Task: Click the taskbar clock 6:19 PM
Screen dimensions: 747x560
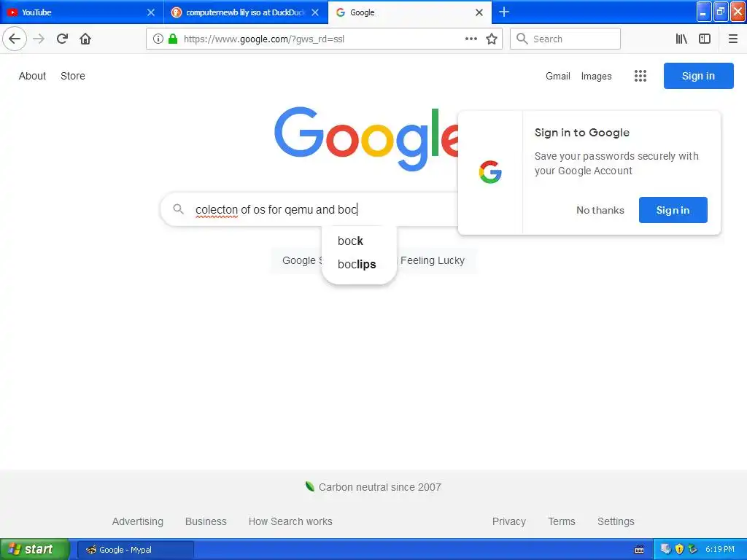Action: click(720, 549)
